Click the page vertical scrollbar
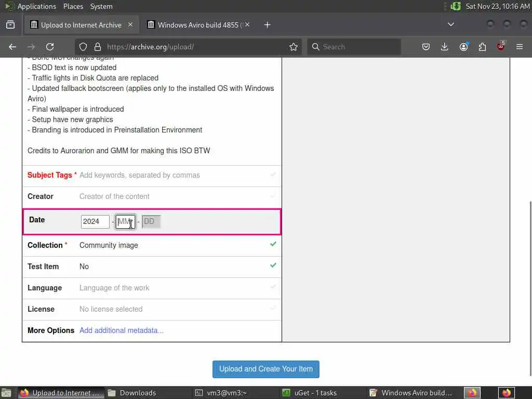 [x=530, y=288]
